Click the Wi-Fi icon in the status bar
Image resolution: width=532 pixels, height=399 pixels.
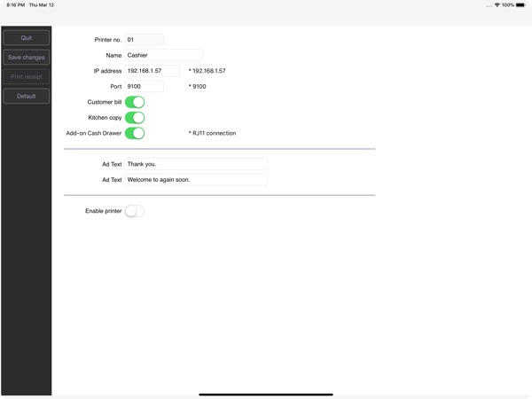click(497, 5)
